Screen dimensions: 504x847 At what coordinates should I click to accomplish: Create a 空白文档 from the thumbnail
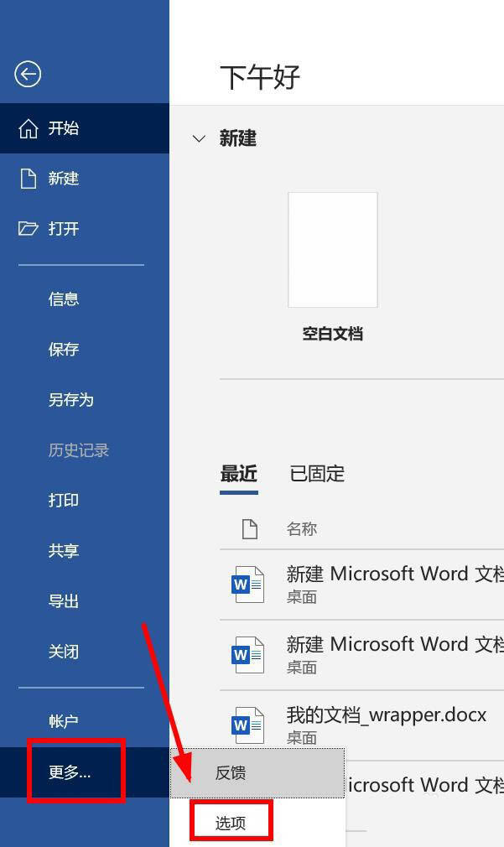tap(332, 250)
